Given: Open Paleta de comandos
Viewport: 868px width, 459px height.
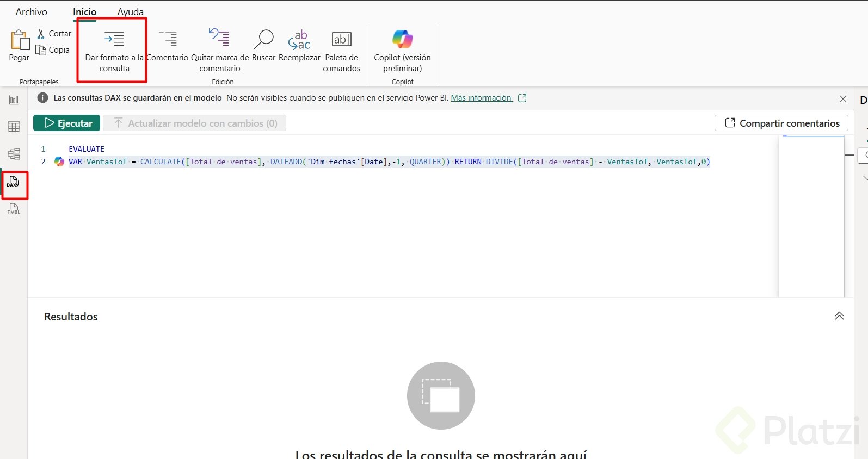Looking at the screenshot, I should (x=342, y=51).
